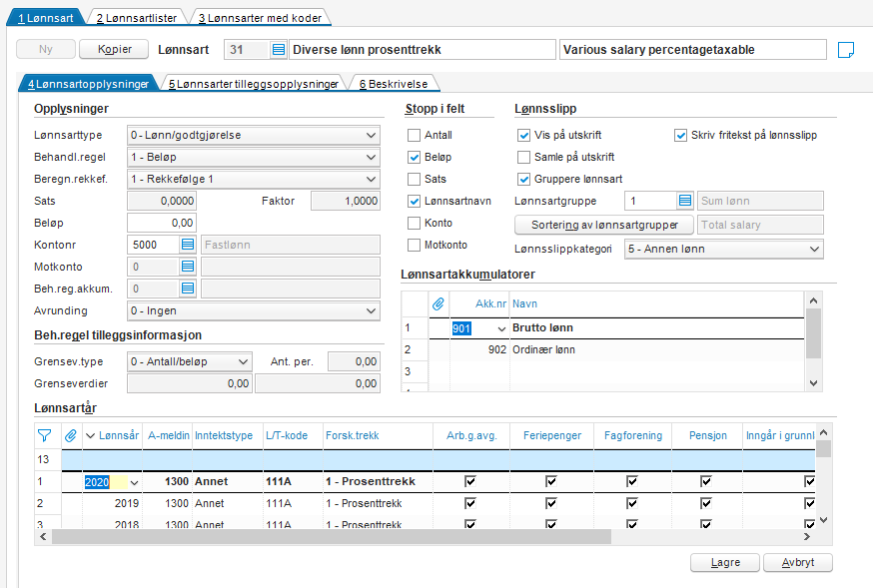Screen dimensions: 873x588
Task: Click the attachment paperclip in the akkumulatorer grid
Action: point(438,303)
